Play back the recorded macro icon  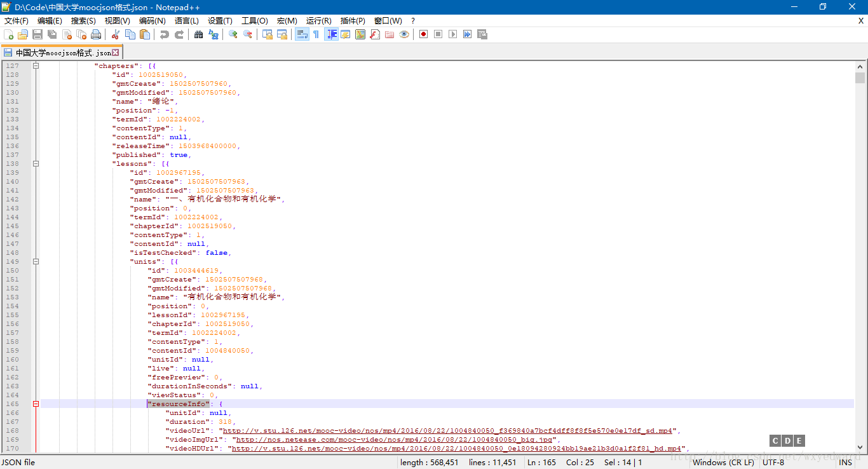[452, 34]
